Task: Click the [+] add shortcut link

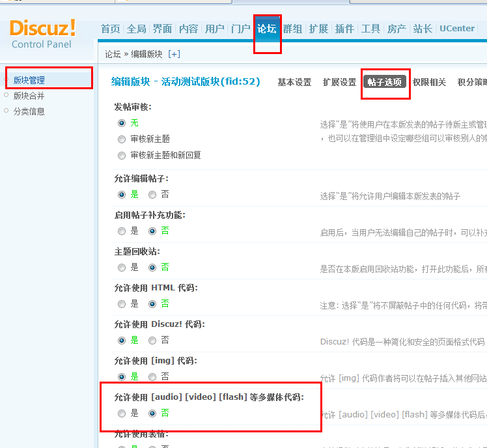Action: pos(174,54)
